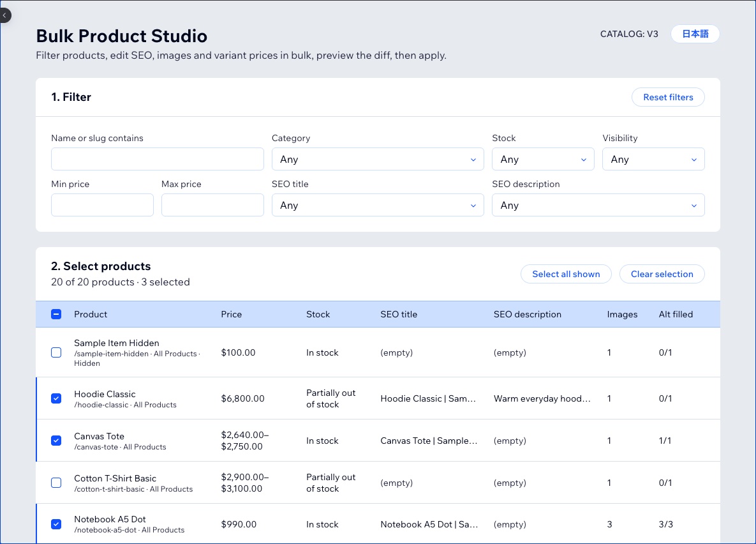
Task: Switch language with the 日本語 button
Action: click(695, 34)
